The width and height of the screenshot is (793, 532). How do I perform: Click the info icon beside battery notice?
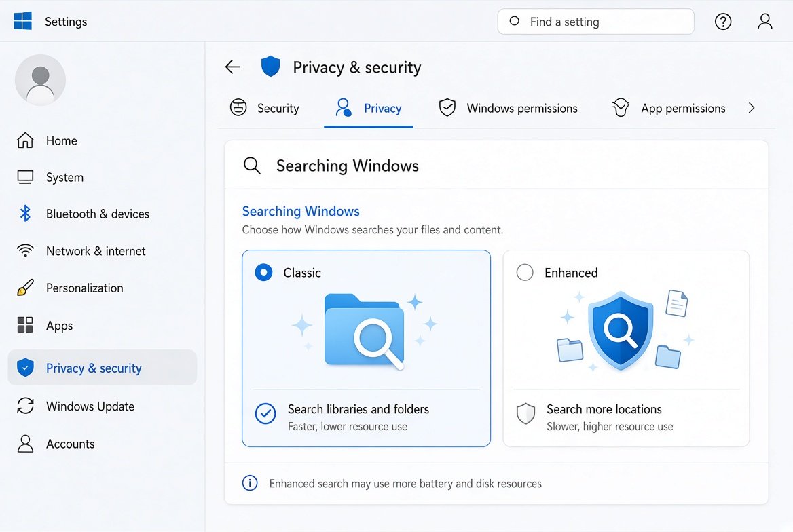(250, 483)
